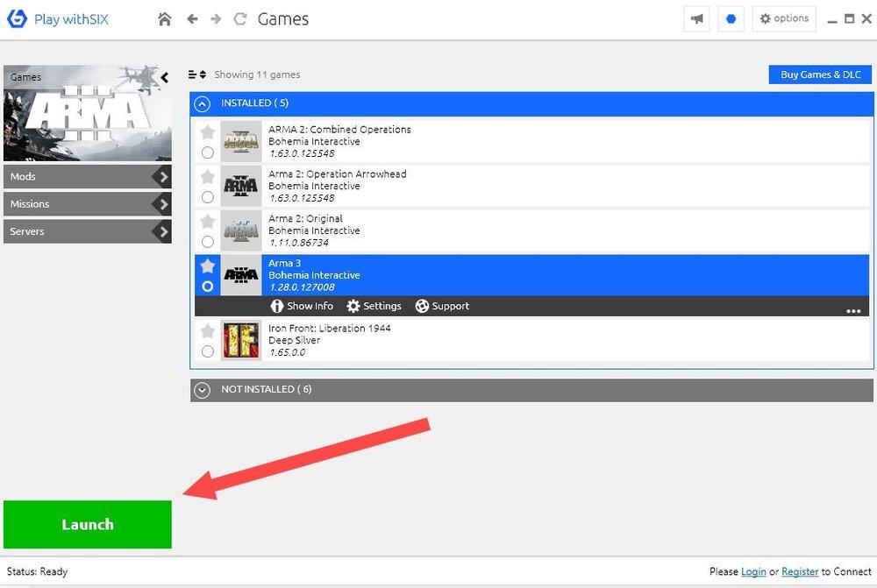This screenshot has width=877, height=588.
Task: Click Iron Front: Liberation 1944 game icon
Action: pos(241,340)
